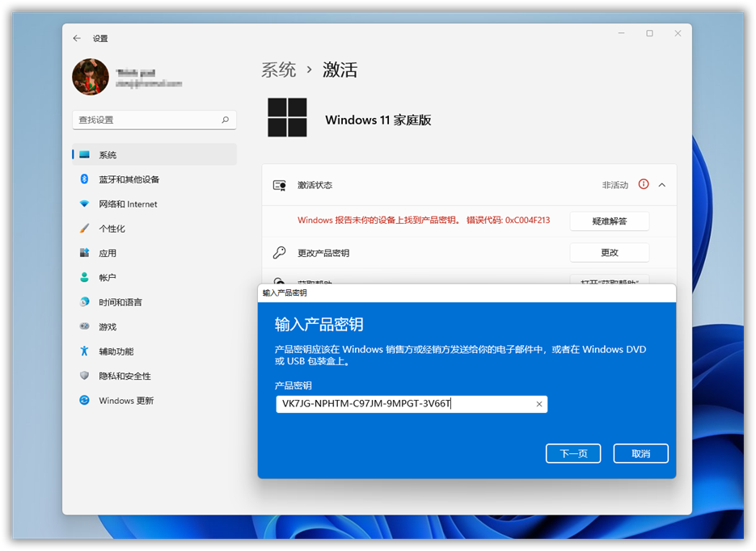Image resolution: width=756 pixels, height=551 pixels.
Task: Close the Settings window
Action: (x=678, y=33)
